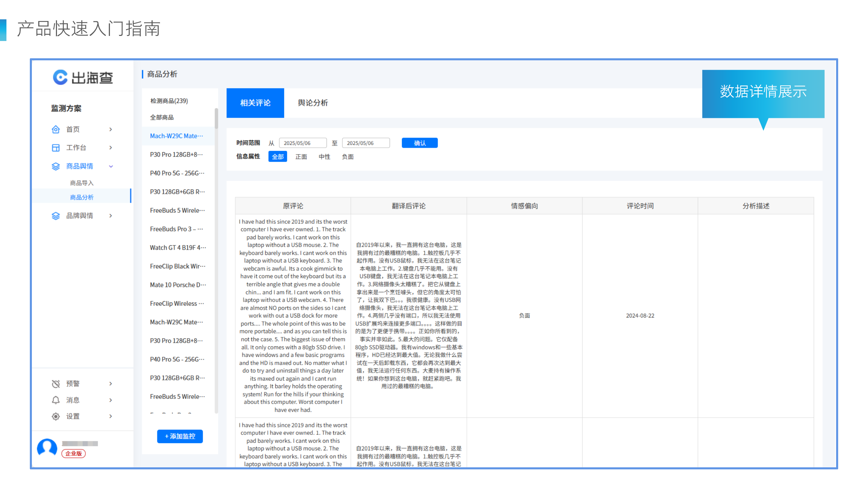Collapse the 商品舆情 chevron
The image size is (868, 488).
(x=111, y=166)
